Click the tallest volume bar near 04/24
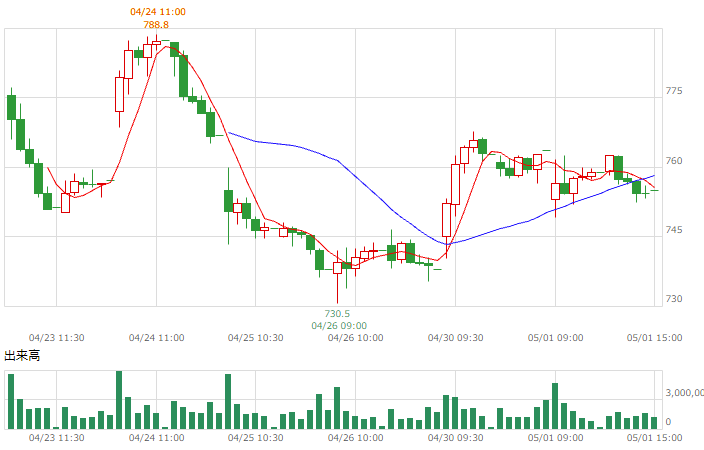The width and height of the screenshot is (704, 450). (x=119, y=400)
